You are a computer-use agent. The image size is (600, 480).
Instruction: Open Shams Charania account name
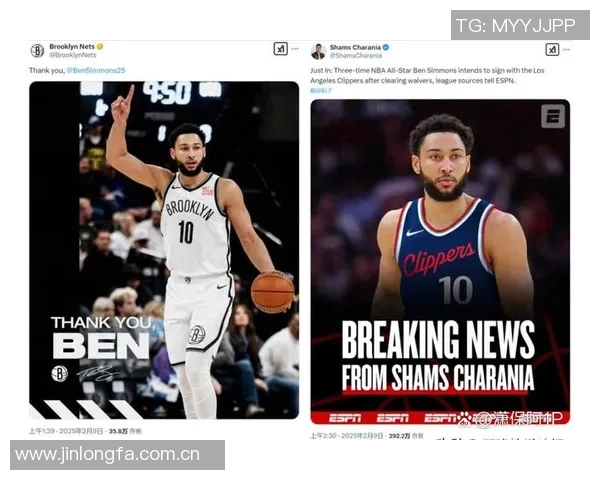pos(355,47)
